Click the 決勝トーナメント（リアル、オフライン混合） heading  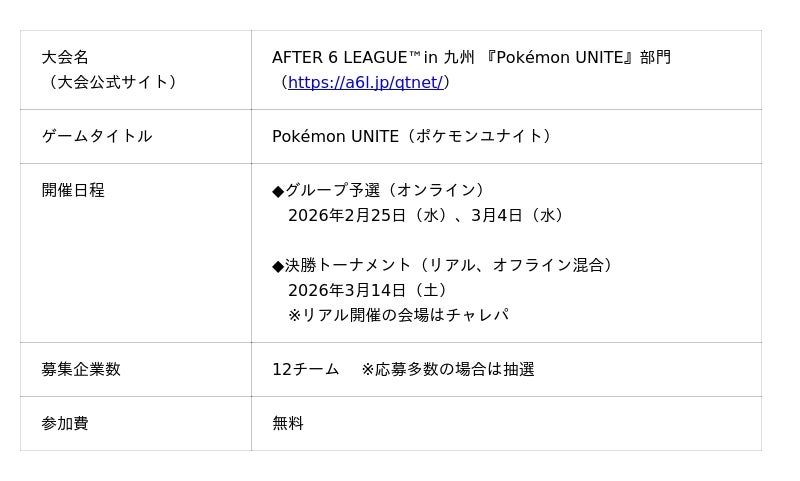452,265
